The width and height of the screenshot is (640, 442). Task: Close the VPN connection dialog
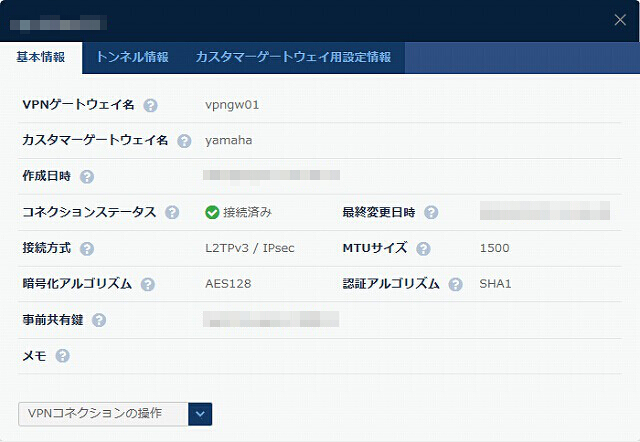tap(620, 20)
